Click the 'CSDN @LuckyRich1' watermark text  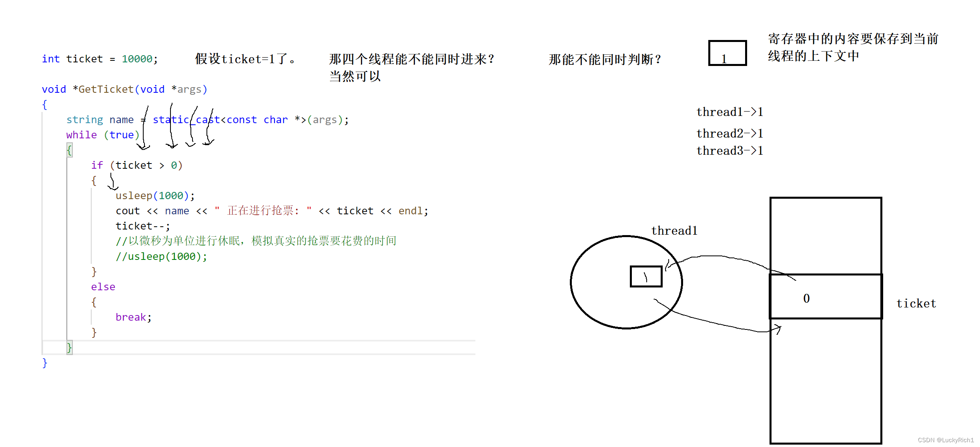click(946, 440)
